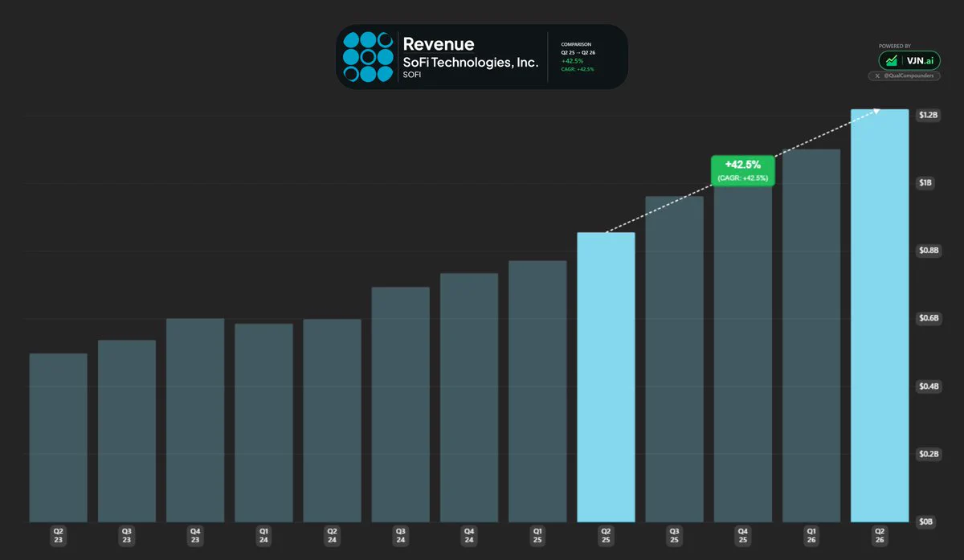Select the Q2 23 revenue bar

[x=59, y=437]
